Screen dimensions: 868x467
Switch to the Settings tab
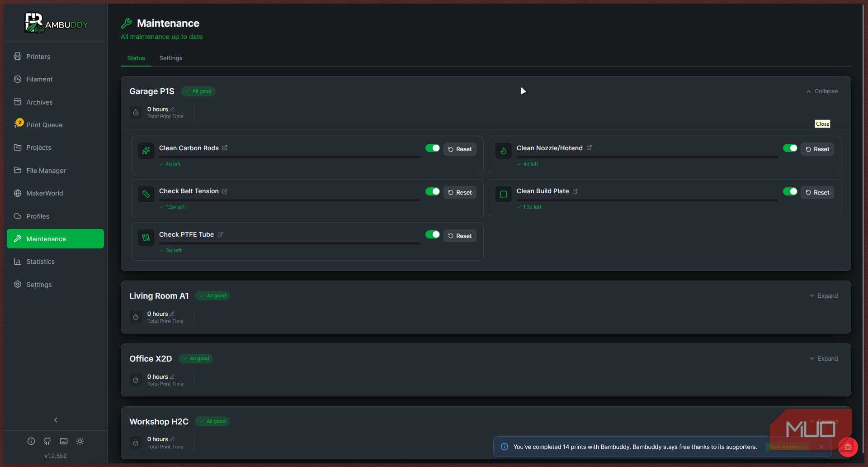click(171, 58)
